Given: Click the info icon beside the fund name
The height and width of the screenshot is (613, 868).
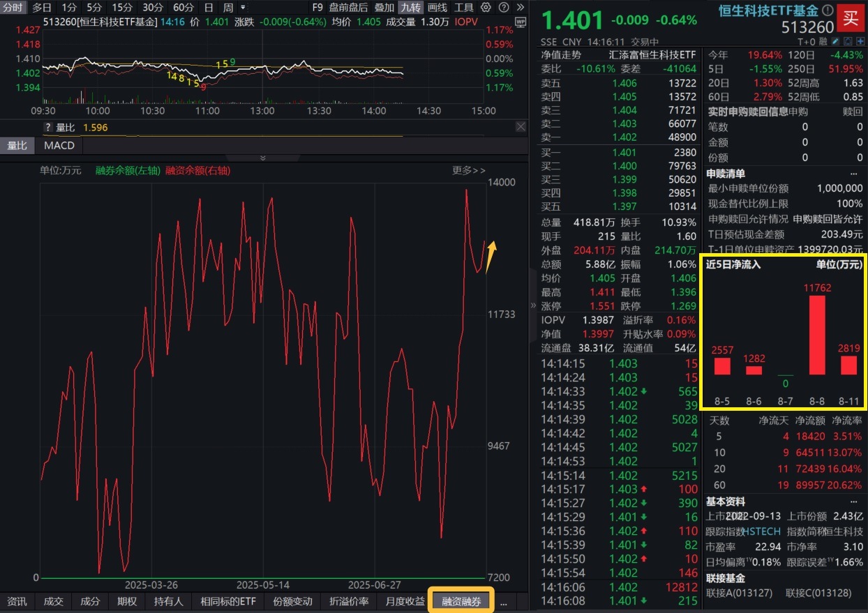Looking at the screenshot, I should [828, 11].
